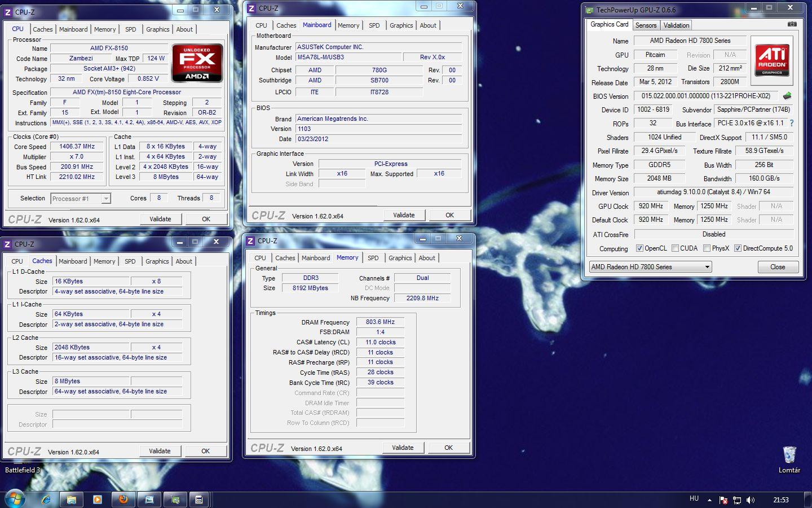Viewport: 812px width, 508px height.
Task: Click the volume speaker icon in tray
Action: tap(750, 500)
